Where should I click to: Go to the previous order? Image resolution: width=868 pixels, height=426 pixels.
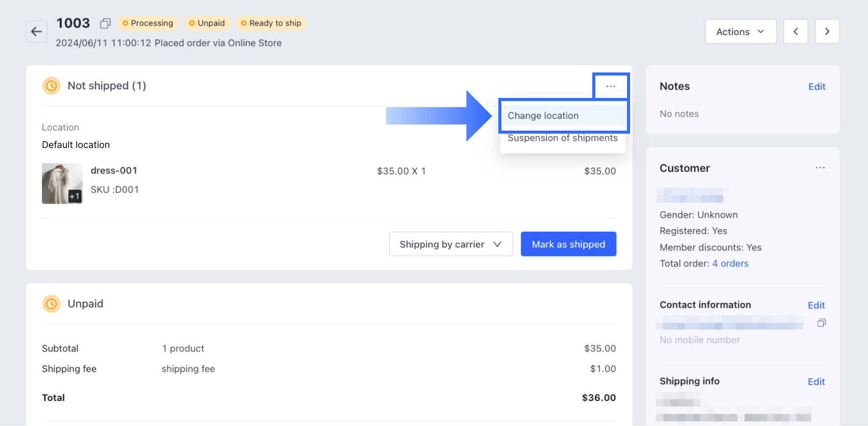795,32
